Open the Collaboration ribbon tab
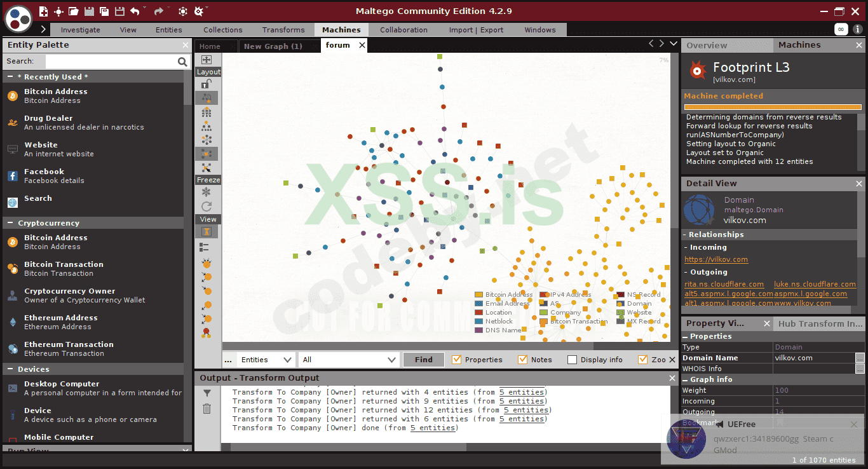This screenshot has width=868, height=469. point(403,30)
